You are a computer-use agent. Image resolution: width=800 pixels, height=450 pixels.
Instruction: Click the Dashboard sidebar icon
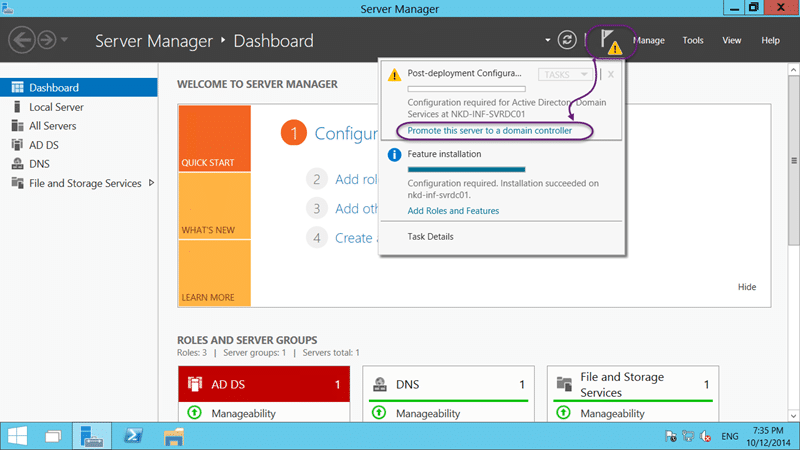pyautogui.click(x=17, y=87)
